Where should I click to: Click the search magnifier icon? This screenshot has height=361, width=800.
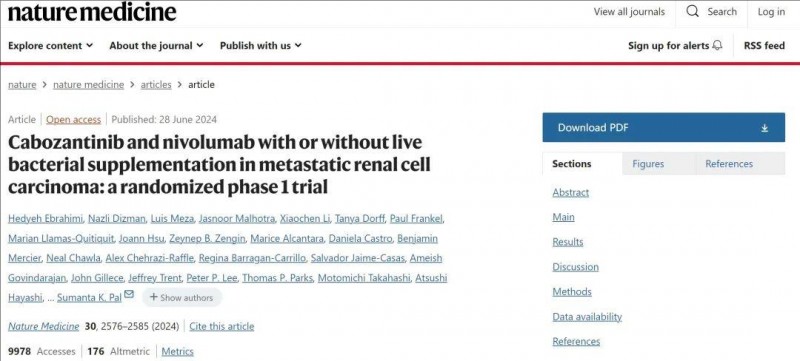[x=692, y=12]
